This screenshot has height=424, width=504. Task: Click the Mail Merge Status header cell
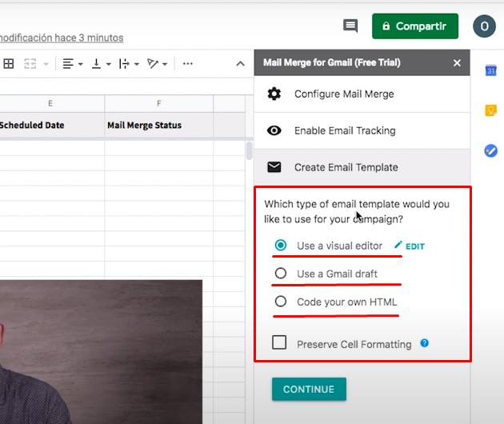[158, 125]
